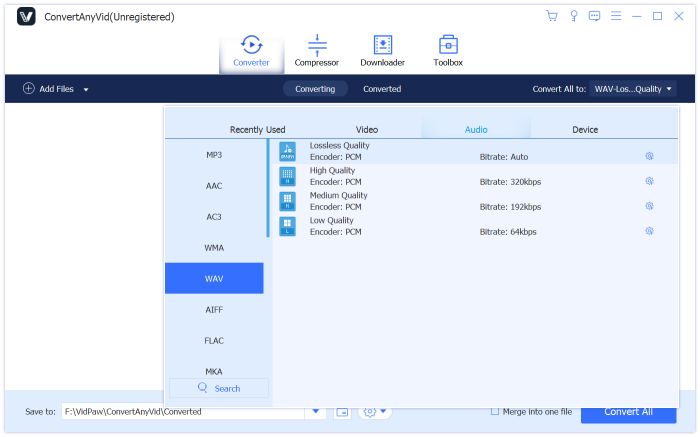The height and width of the screenshot is (437, 700).
Task: Enable Merge into one file checkbox
Action: 494,411
